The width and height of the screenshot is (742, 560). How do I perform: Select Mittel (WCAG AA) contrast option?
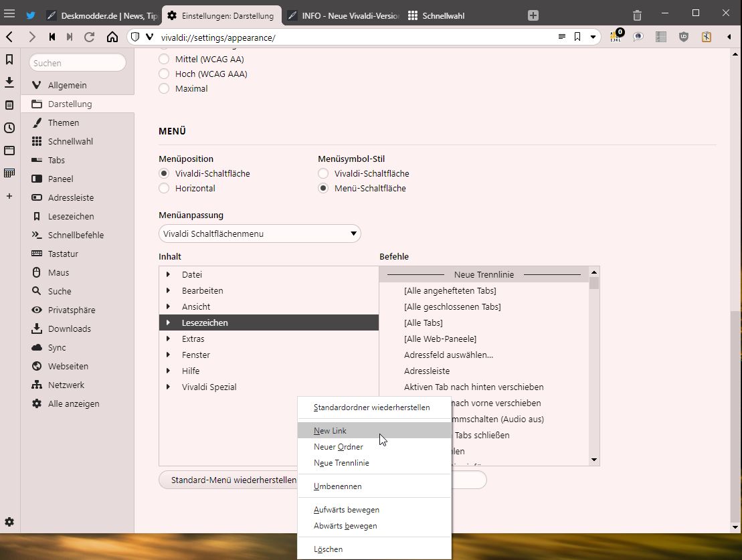(x=164, y=59)
